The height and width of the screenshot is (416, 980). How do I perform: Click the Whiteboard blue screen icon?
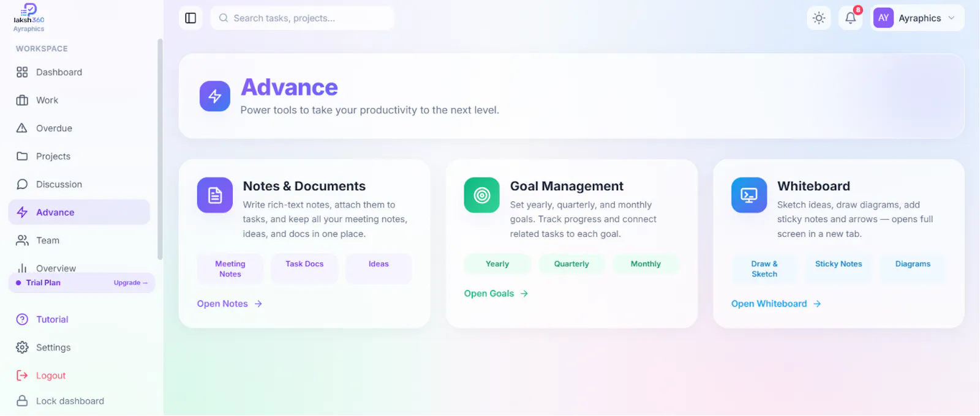tap(749, 195)
